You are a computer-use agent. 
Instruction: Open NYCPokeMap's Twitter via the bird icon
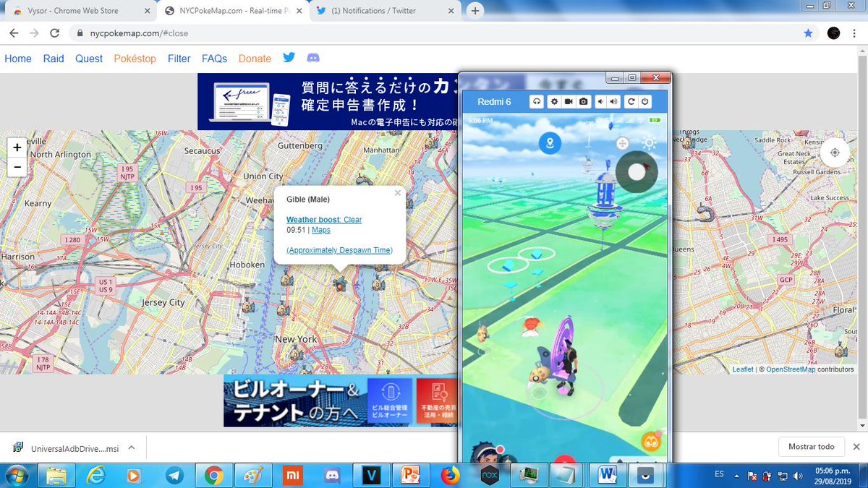(289, 57)
